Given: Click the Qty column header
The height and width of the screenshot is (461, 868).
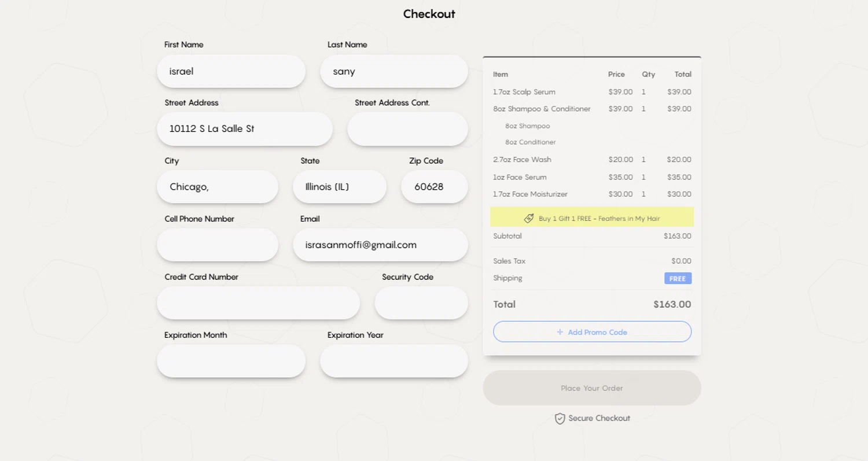Looking at the screenshot, I should (648, 74).
